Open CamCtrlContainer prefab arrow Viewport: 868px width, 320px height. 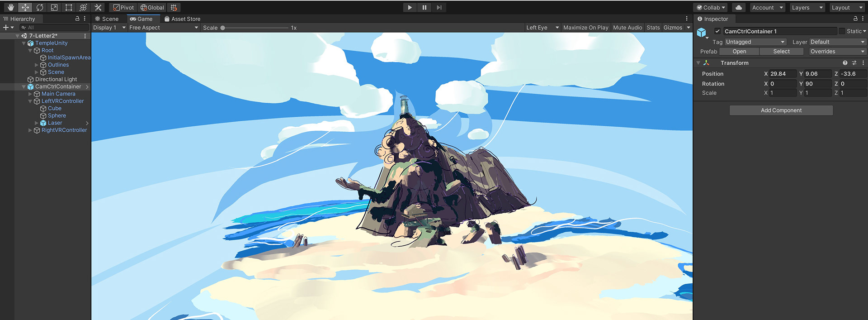(x=87, y=86)
